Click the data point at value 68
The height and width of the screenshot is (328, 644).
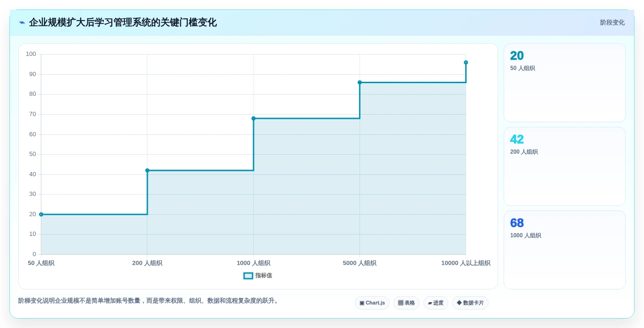253,118
